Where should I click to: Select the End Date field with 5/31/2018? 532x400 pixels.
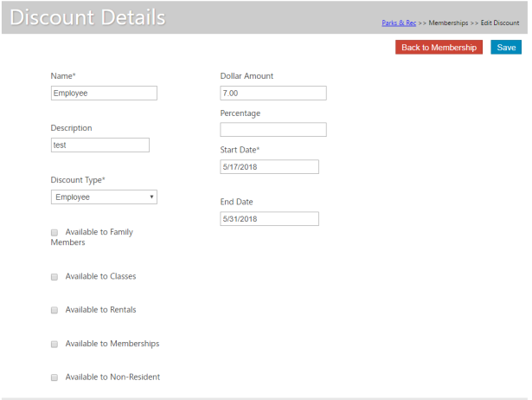269,219
